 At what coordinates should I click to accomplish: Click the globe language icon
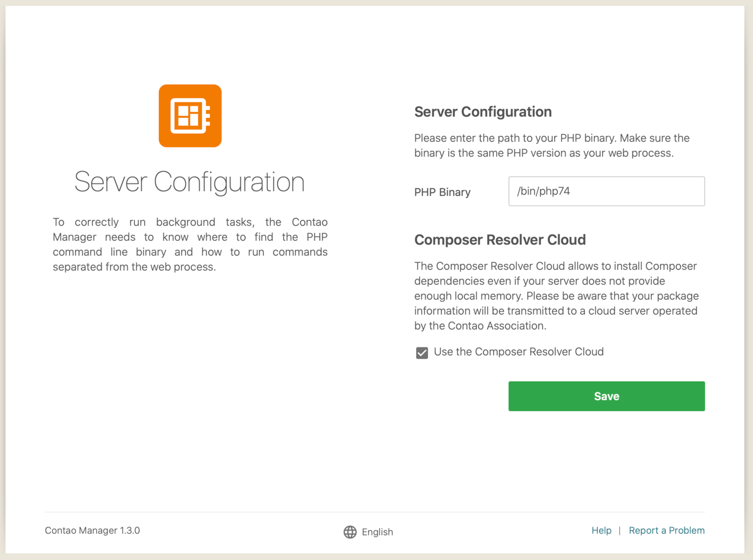click(350, 532)
